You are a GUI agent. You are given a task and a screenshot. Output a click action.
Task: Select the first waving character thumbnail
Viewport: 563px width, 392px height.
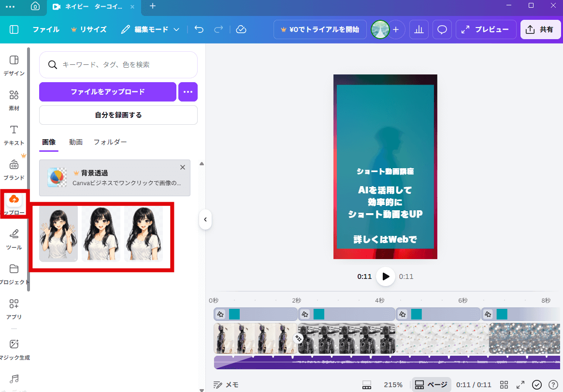[58, 234]
